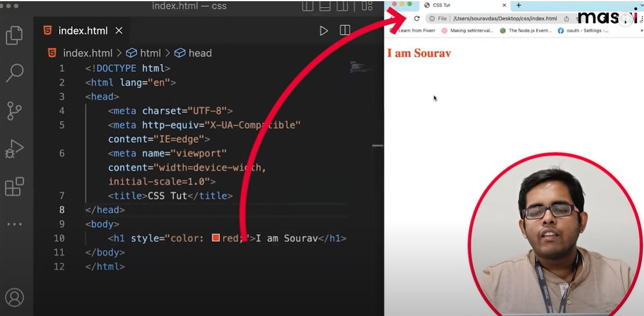The height and width of the screenshot is (316, 644).
Task: Close the index.html editor tab
Action: 119,31
